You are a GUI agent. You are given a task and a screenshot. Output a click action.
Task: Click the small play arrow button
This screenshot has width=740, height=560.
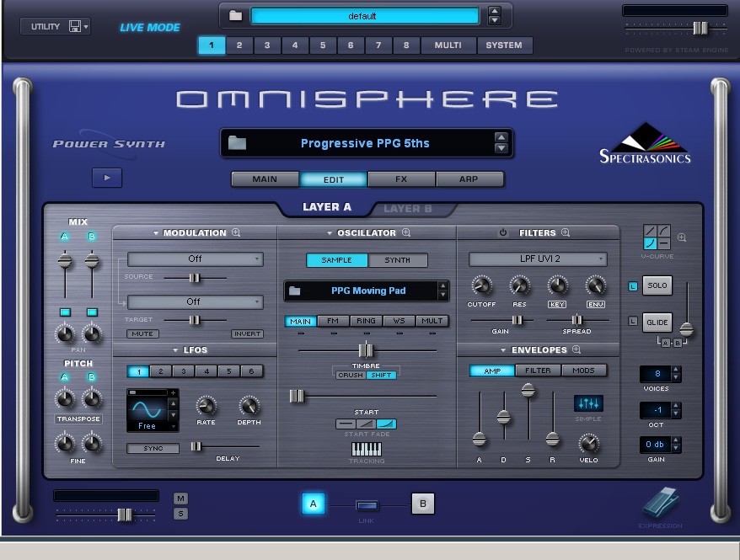pyautogui.click(x=107, y=178)
